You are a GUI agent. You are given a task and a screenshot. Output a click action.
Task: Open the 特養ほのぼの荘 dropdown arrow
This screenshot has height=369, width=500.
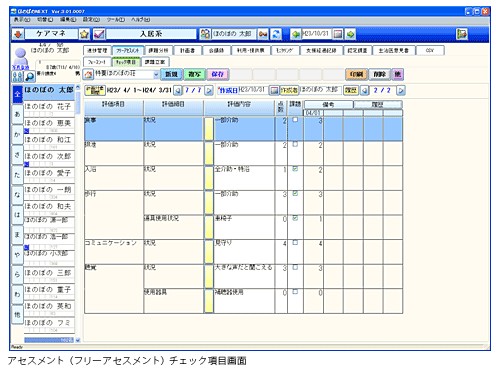(156, 74)
